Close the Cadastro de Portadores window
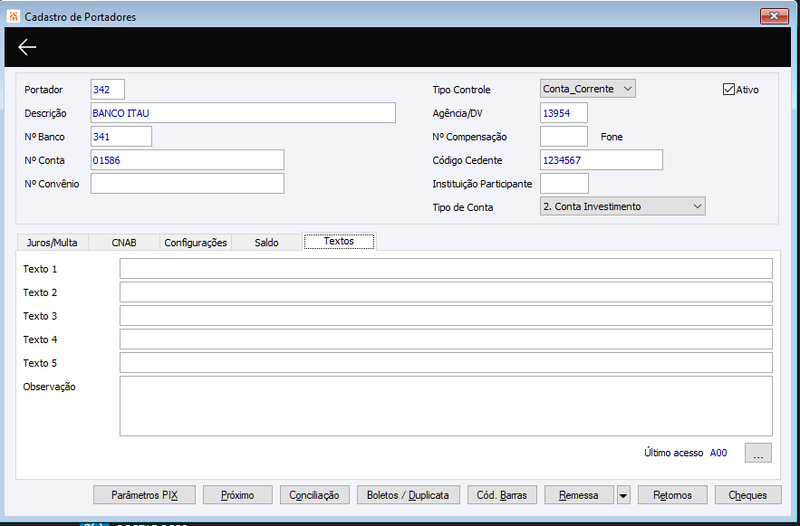This screenshot has width=800, height=526. pos(774,16)
